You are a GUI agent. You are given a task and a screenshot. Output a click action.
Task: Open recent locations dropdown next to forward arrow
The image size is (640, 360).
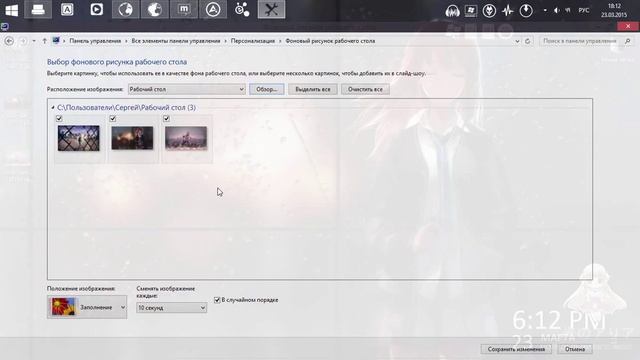pyautogui.click(x=34, y=41)
